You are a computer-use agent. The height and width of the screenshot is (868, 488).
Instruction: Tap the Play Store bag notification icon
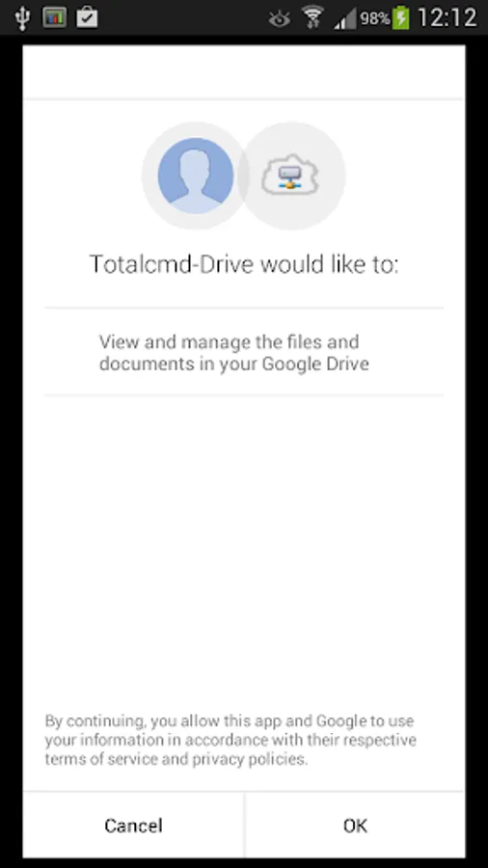87,17
